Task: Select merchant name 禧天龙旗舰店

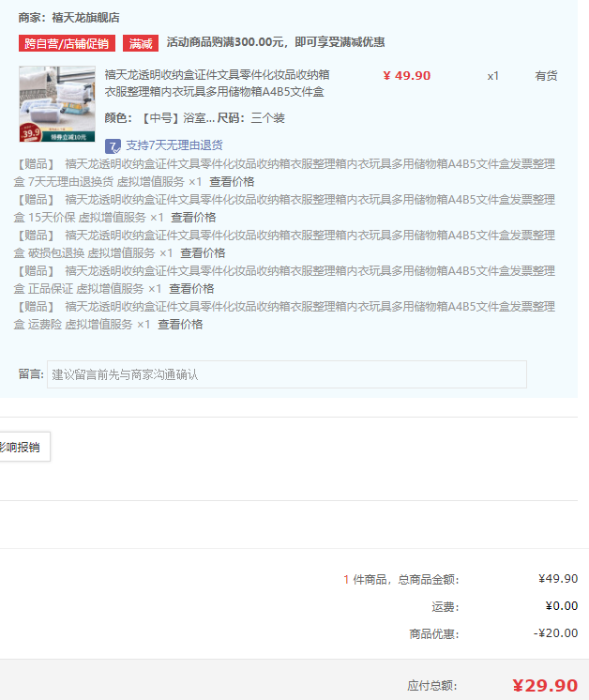Action: (x=85, y=18)
